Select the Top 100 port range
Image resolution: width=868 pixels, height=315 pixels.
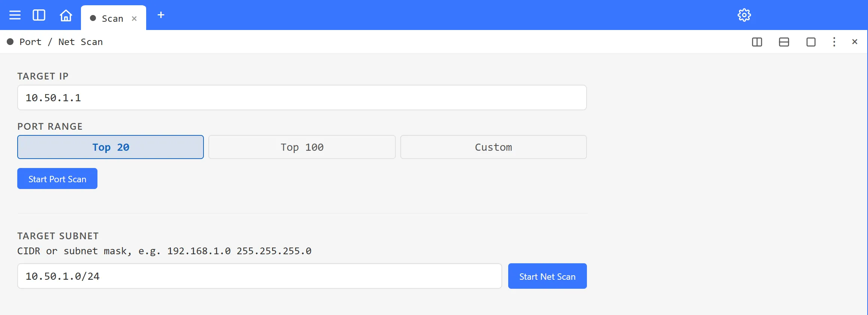click(x=302, y=147)
